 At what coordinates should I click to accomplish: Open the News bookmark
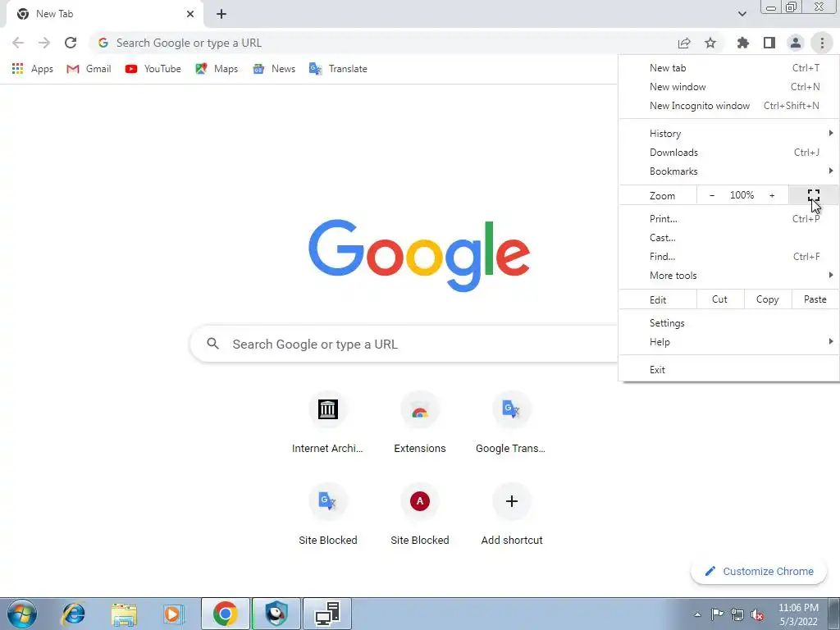pyautogui.click(x=274, y=69)
